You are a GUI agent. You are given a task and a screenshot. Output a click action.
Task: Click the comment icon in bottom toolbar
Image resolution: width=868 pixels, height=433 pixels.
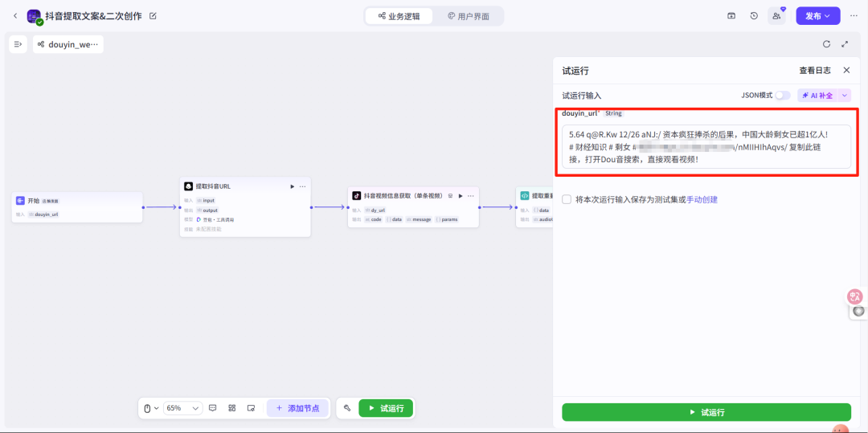pos(212,408)
